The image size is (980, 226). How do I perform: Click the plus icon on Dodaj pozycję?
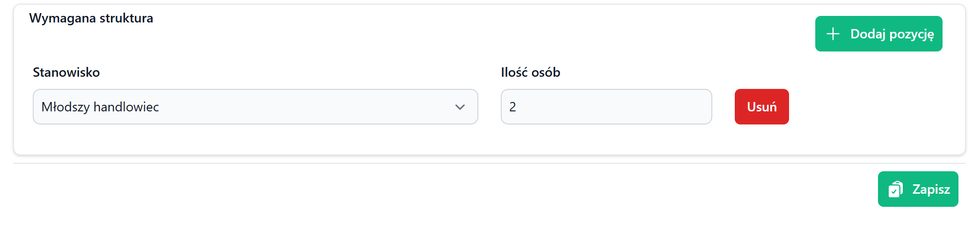tap(833, 34)
